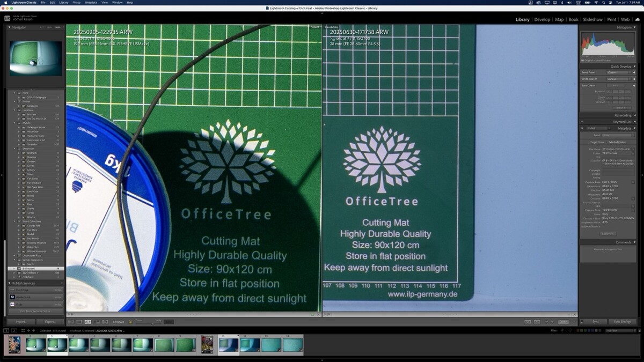This screenshot has height=362, width=644.
Task: Open the Window menu in menu bar
Action: pos(117,3)
